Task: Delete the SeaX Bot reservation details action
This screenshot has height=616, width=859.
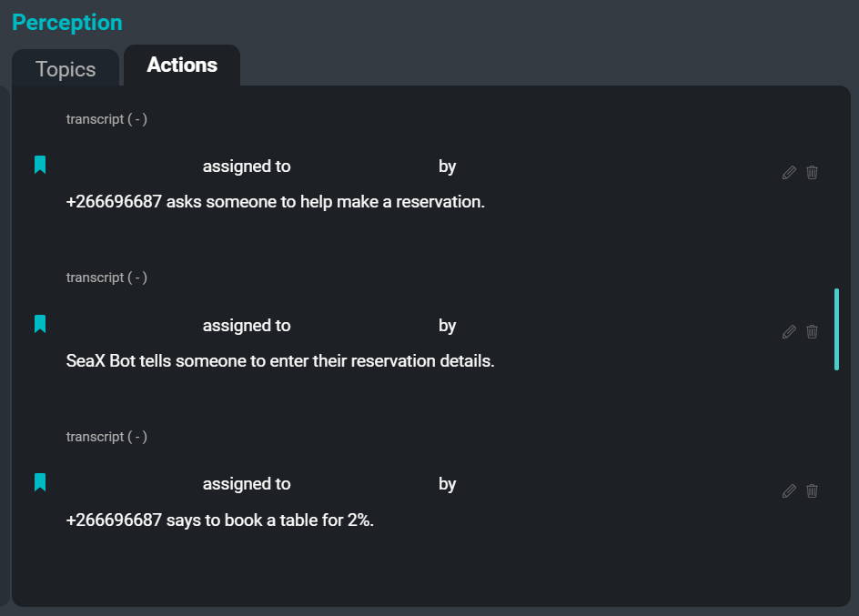Action: click(x=812, y=331)
